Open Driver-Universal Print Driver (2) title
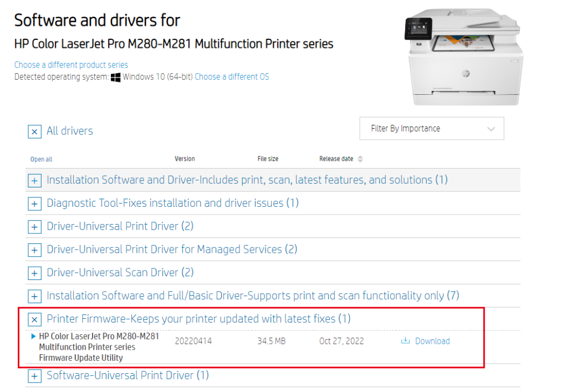This screenshot has height=392, width=571. point(120,226)
